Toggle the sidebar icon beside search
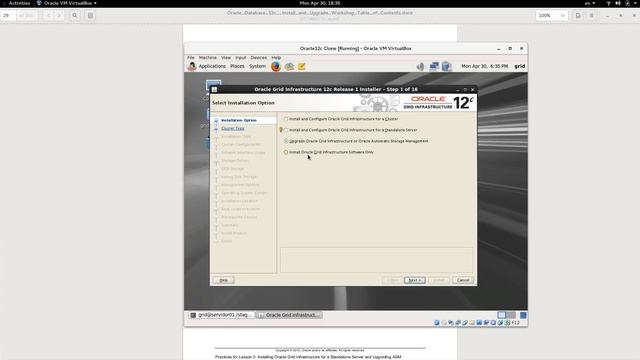The height and width of the screenshot is (360, 640). 90,16
